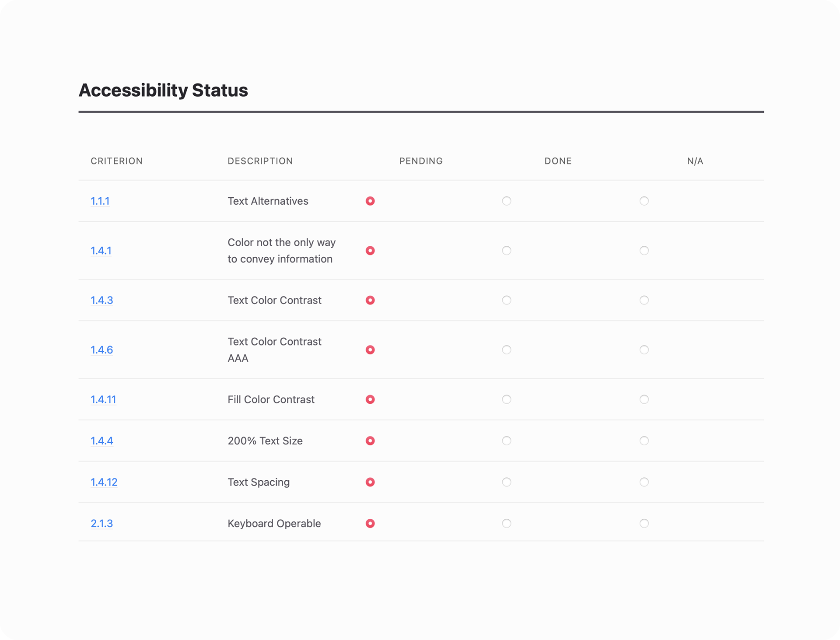Mark criterion 1.4.3 as Done

click(x=507, y=300)
